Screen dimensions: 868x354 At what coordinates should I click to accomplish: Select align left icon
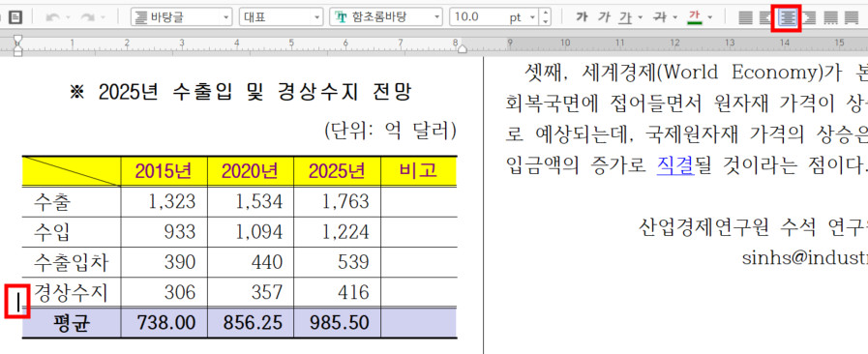click(x=766, y=17)
